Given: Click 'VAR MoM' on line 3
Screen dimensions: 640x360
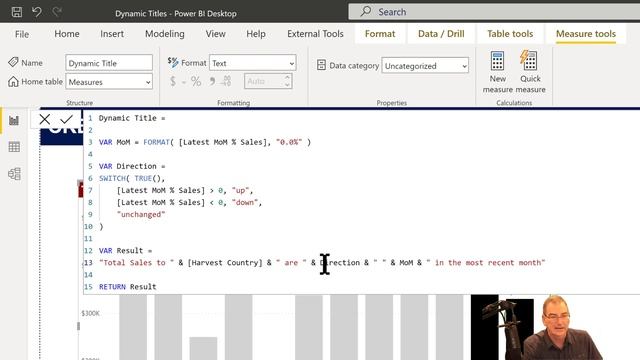Looking at the screenshot, I should click(114, 142).
